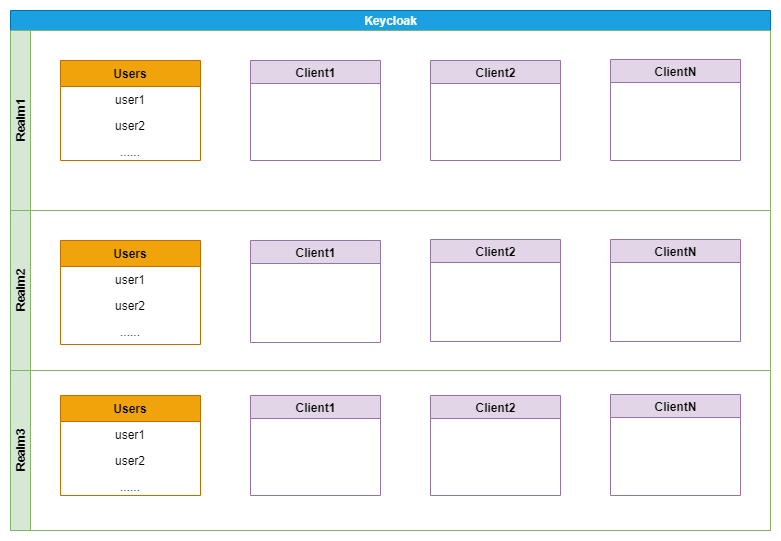The height and width of the screenshot is (541, 781).
Task: Select the Client2 header in Realm3
Action: pos(496,407)
